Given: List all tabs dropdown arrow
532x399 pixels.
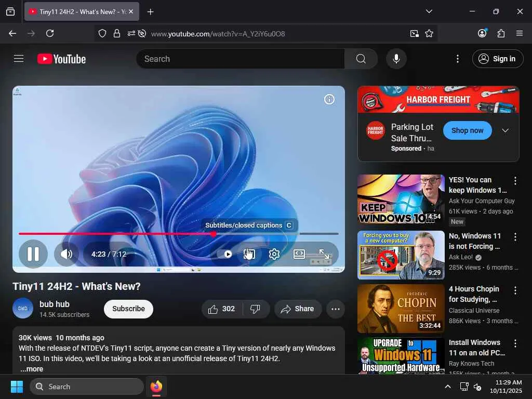Looking at the screenshot, I should [x=429, y=11].
